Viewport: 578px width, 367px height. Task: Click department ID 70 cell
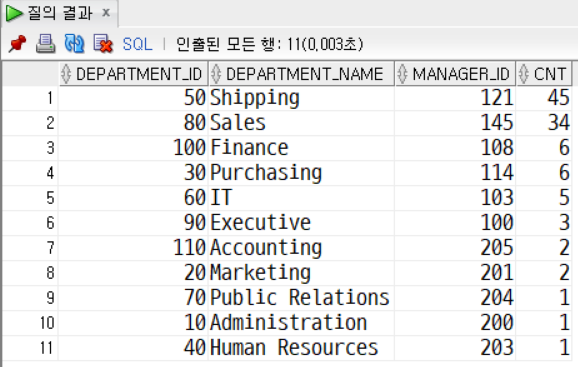pos(133,298)
